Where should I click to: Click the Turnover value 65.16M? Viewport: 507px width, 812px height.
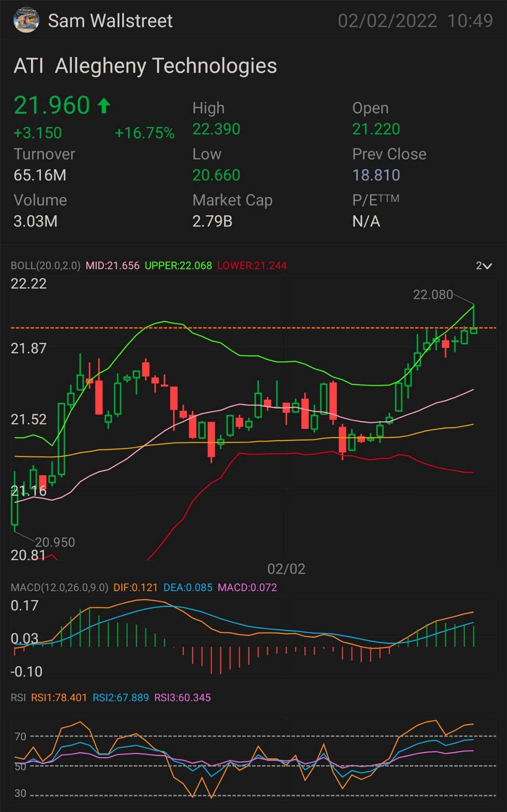click(x=40, y=175)
